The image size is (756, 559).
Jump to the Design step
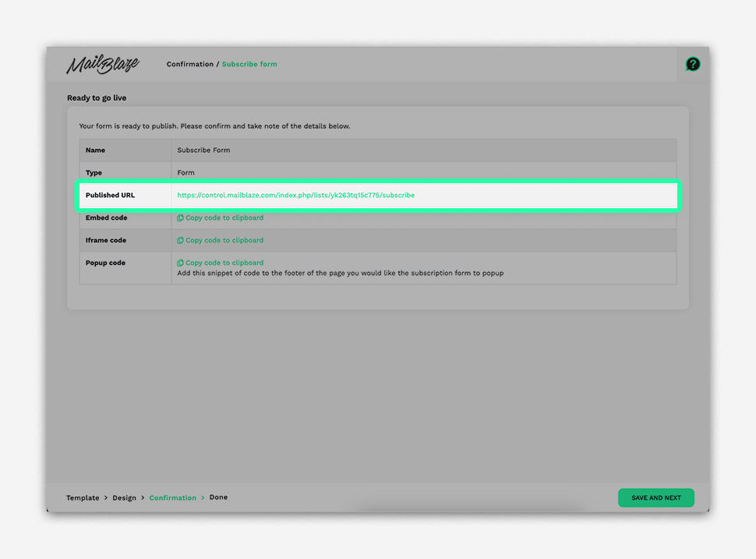pyautogui.click(x=124, y=498)
